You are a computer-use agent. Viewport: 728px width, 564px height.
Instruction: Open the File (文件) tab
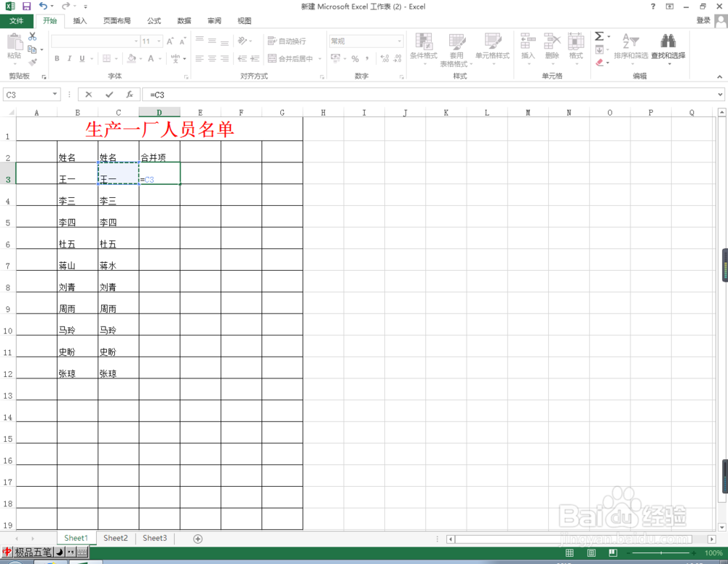point(16,21)
